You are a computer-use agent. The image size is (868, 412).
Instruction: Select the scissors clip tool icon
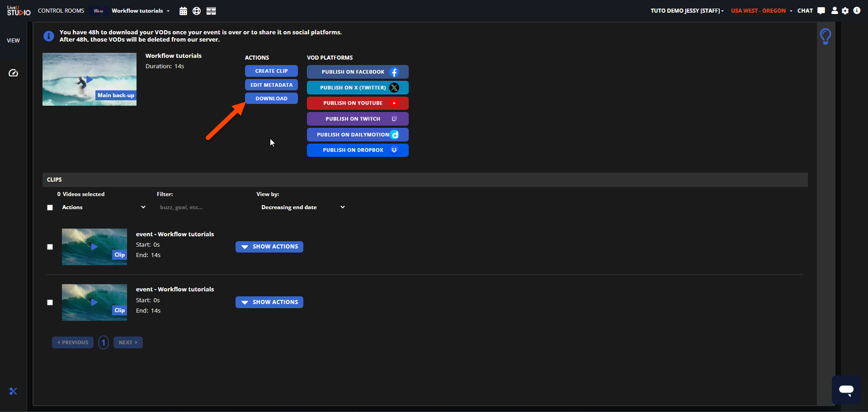coord(13,391)
